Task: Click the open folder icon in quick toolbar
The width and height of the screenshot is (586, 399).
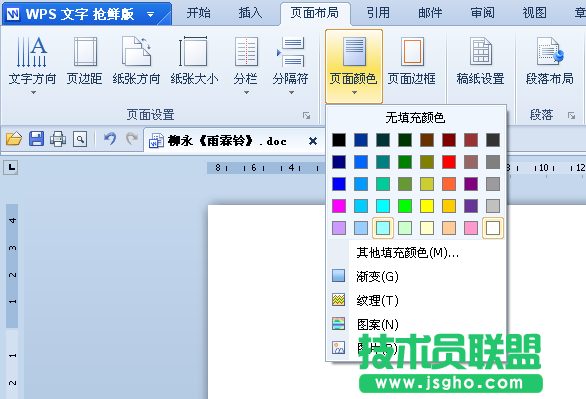Action: [14, 139]
